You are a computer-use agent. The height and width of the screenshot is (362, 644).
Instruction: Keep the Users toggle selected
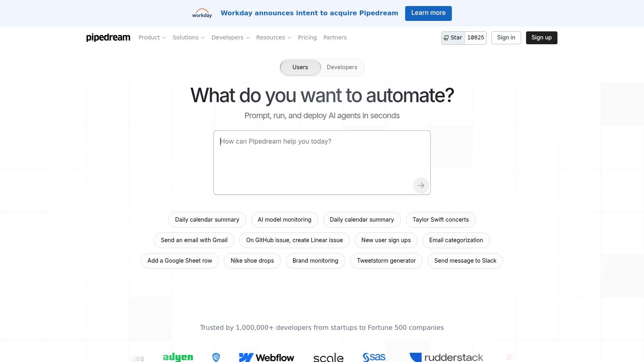(300, 67)
